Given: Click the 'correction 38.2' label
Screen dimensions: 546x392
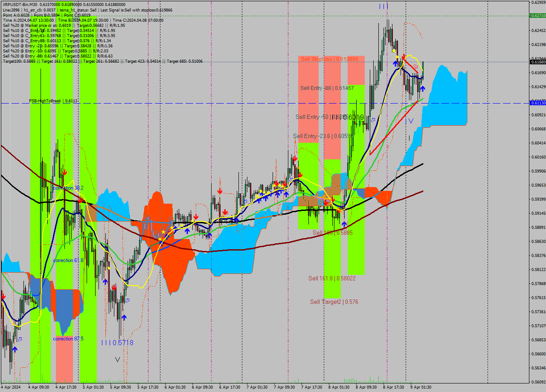Looking at the screenshot, I should click(68, 188).
